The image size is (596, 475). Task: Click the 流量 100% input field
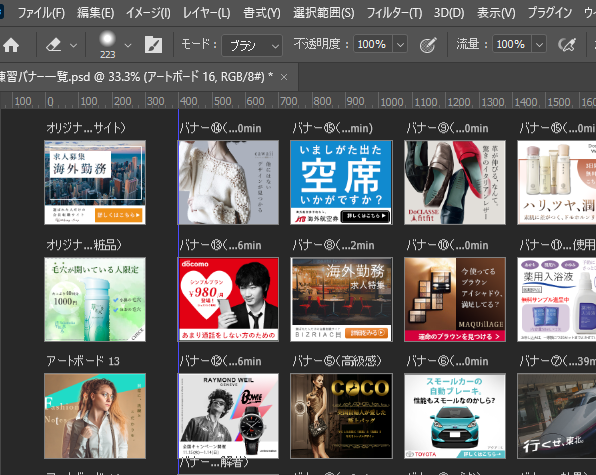[x=512, y=44]
